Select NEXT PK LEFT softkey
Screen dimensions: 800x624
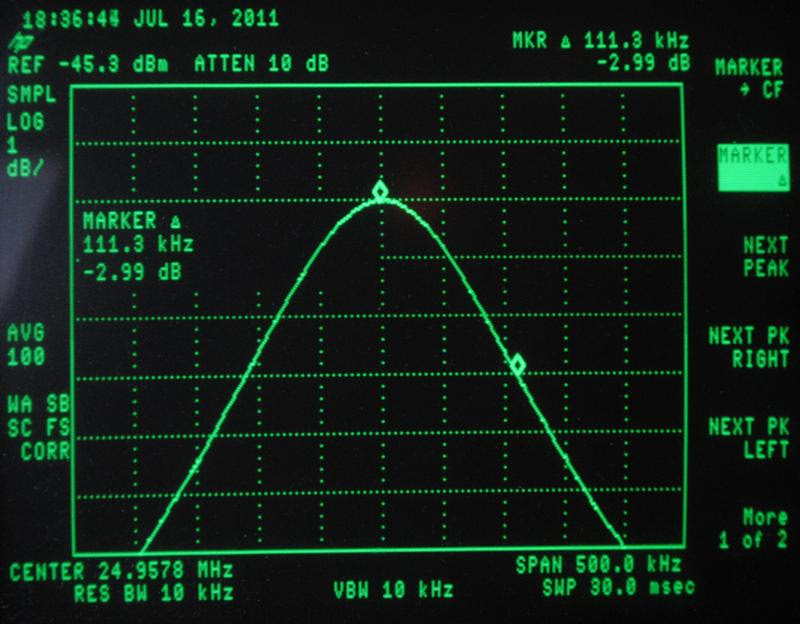tap(748, 438)
